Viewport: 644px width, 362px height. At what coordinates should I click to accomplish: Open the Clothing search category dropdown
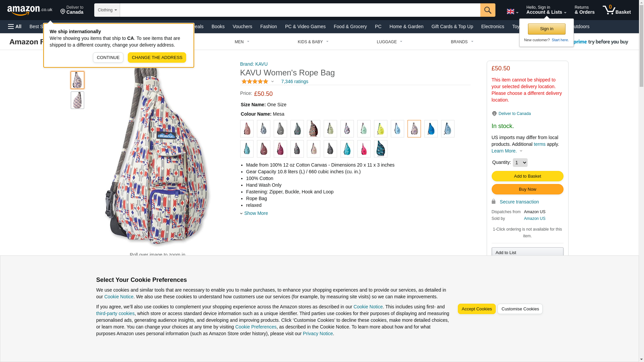tap(107, 10)
